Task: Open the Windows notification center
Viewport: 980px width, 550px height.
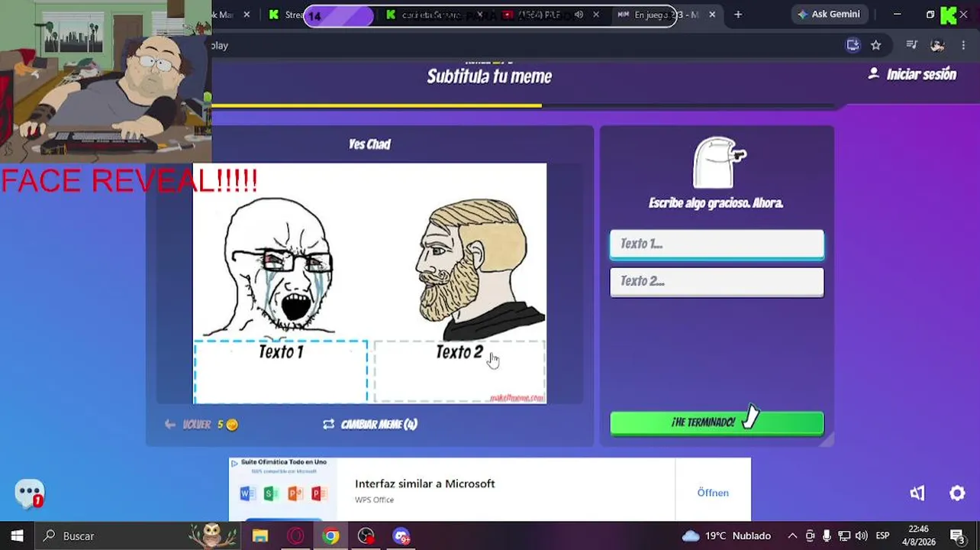Action: (957, 535)
